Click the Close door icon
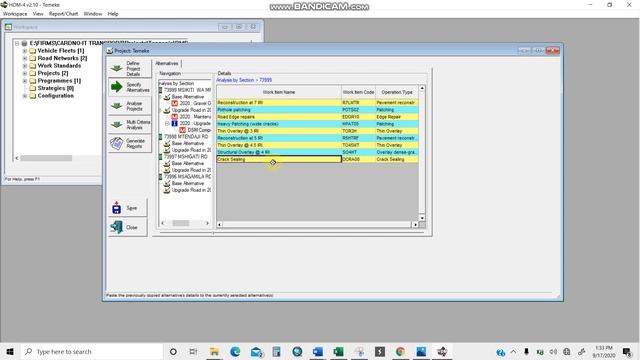Image resolution: width=640 pixels, height=360 pixels. (x=116, y=227)
